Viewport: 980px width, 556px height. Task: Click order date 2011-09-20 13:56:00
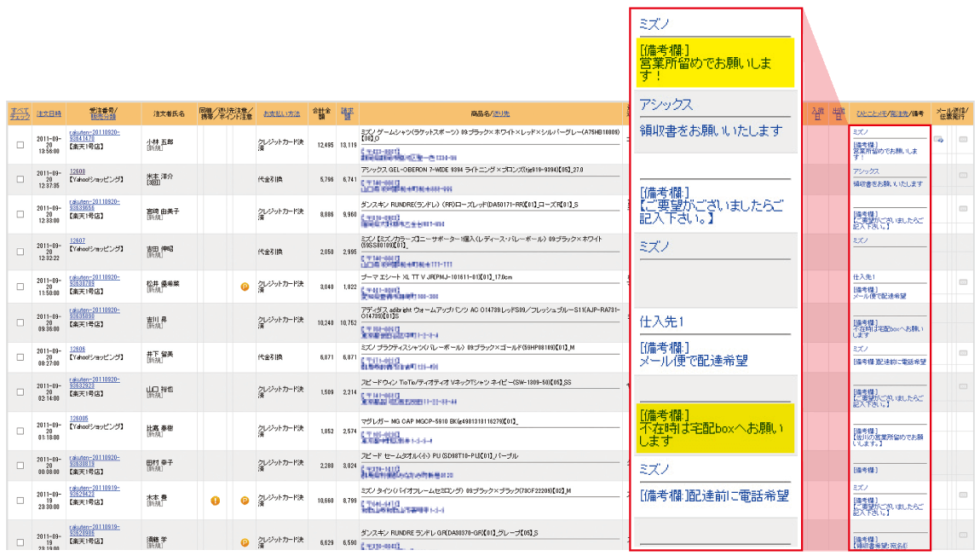pos(48,145)
